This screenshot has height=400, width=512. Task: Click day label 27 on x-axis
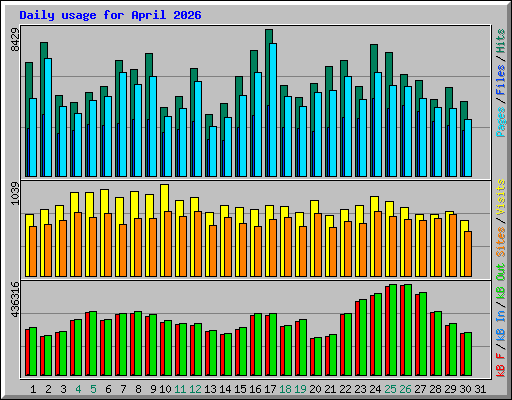420,389
